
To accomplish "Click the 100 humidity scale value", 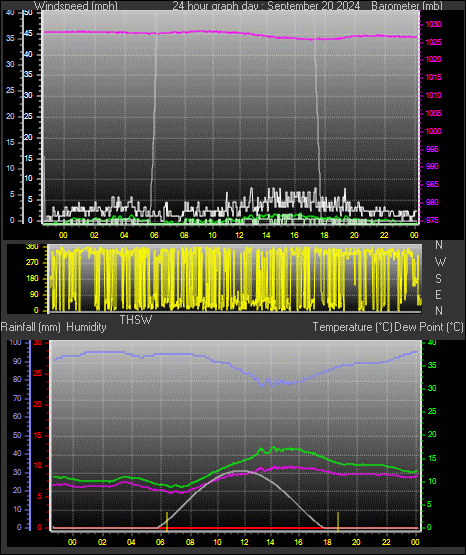I will (15, 342).
